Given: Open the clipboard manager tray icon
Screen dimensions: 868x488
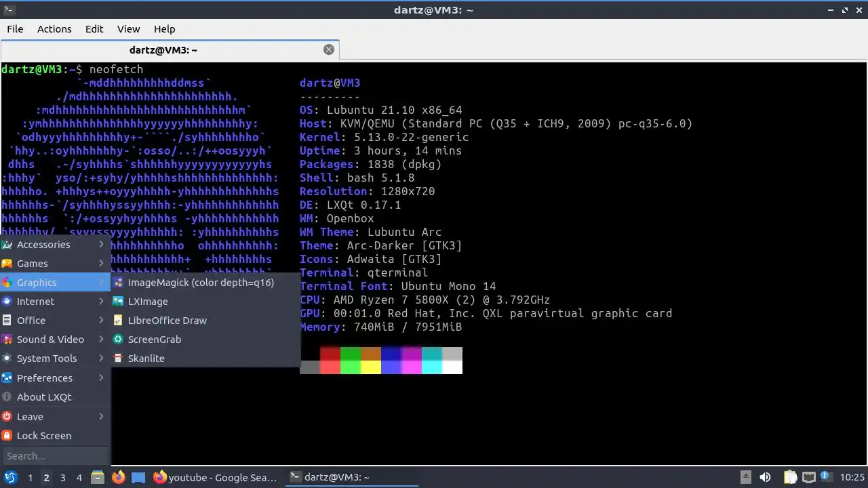Looking at the screenshot, I should [x=790, y=477].
